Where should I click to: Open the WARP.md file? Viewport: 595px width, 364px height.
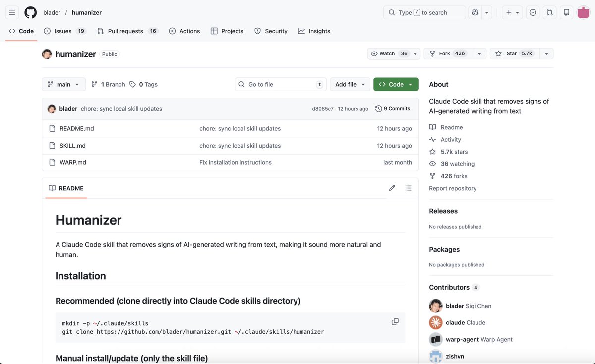click(73, 162)
